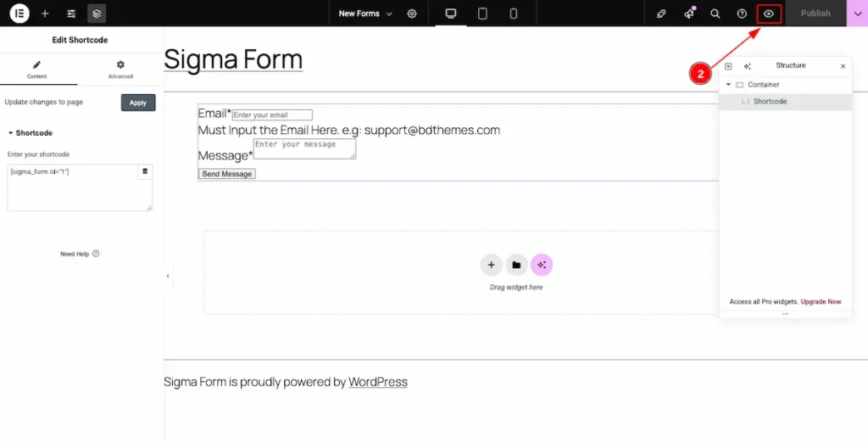Click the "Drag widget here" text
The image size is (868, 442).
pos(516,288)
